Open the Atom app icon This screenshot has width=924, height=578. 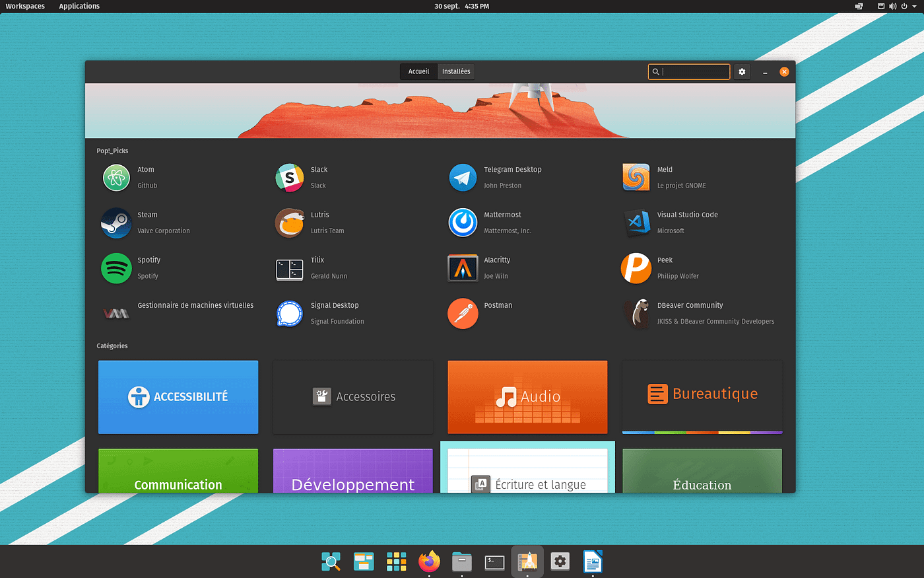116,178
